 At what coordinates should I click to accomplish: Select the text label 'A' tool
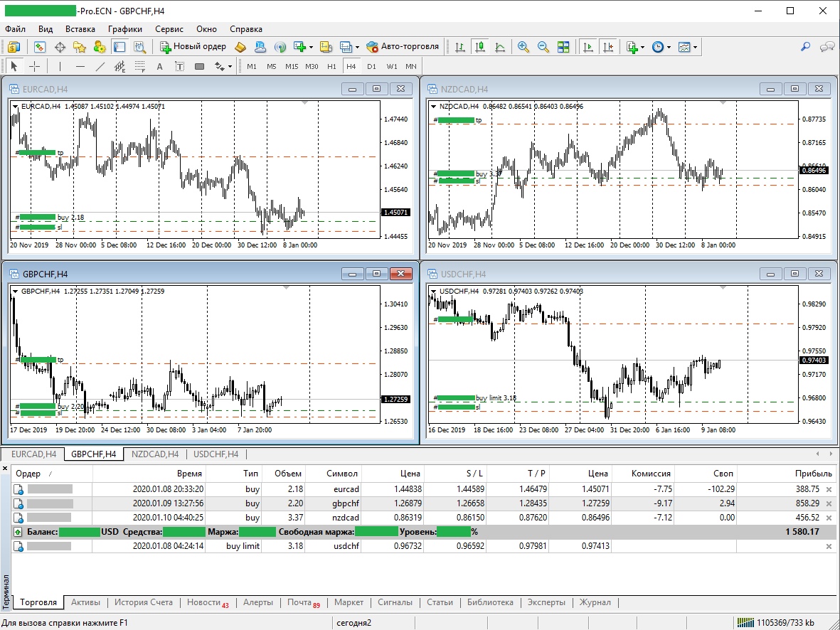[x=159, y=66]
